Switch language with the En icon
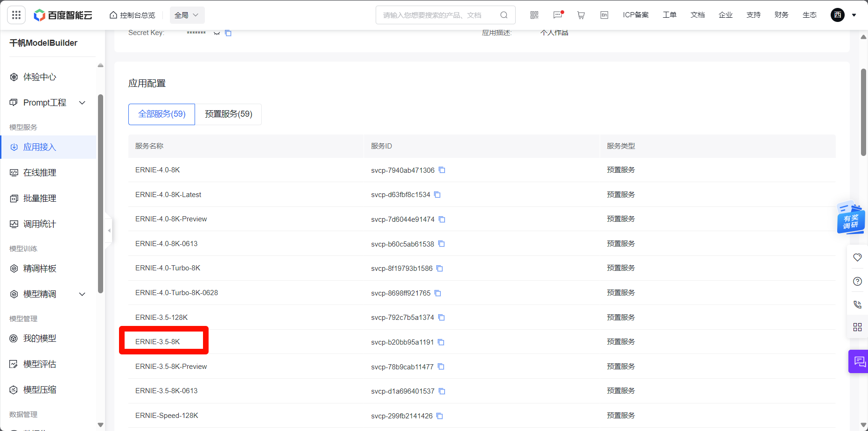868x431 pixels. [604, 15]
